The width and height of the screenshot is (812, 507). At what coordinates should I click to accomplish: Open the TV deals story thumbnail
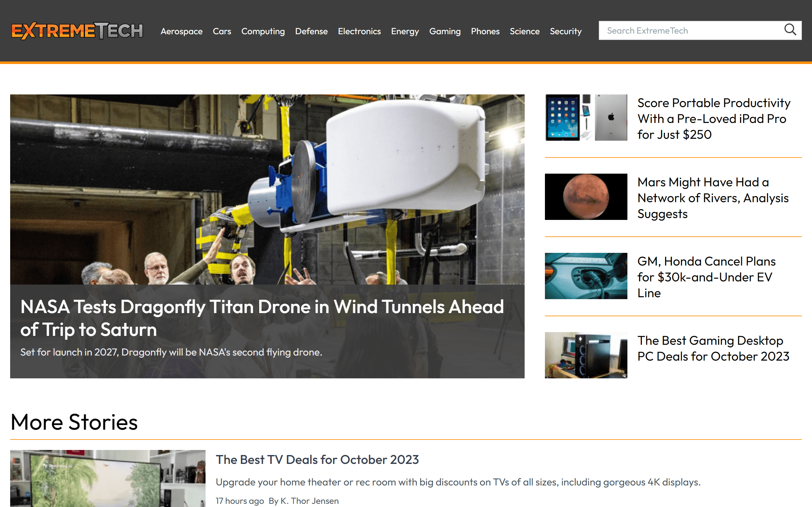(x=108, y=478)
